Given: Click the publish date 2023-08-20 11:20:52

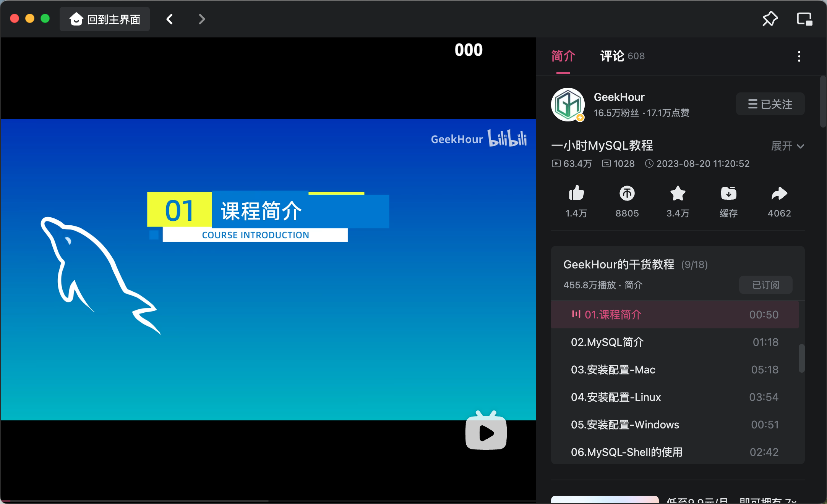Looking at the screenshot, I should (x=697, y=163).
